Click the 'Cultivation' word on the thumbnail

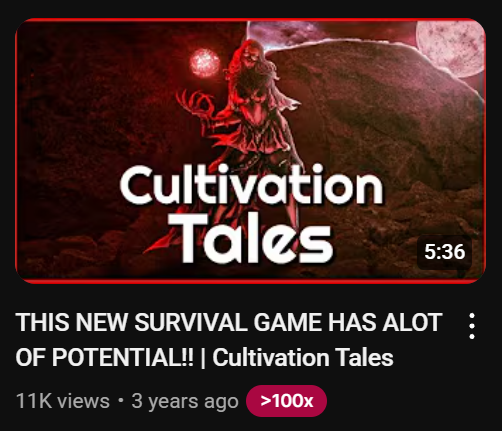point(251,184)
